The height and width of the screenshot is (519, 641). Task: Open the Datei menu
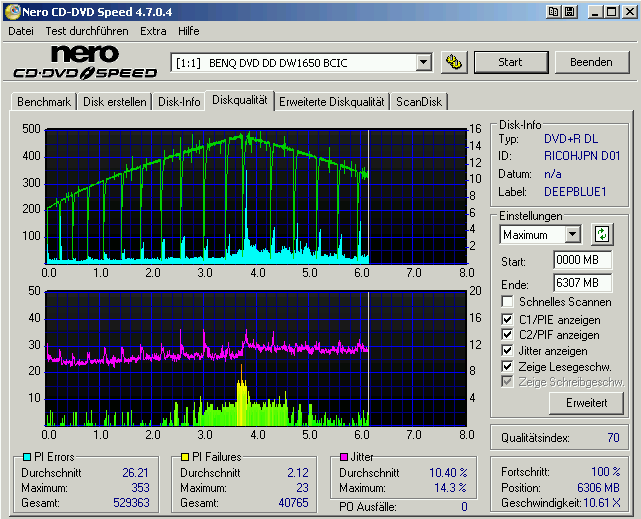[x=20, y=31]
